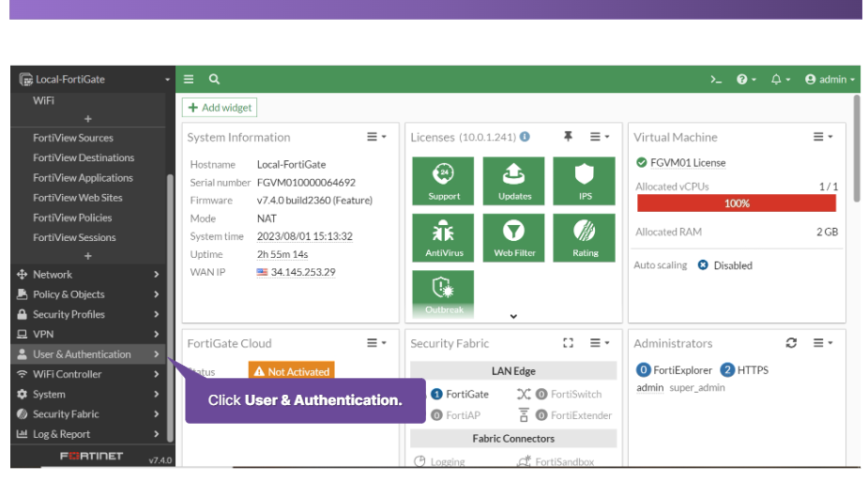
Task: Refresh the Administrators widget
Action: click(792, 343)
